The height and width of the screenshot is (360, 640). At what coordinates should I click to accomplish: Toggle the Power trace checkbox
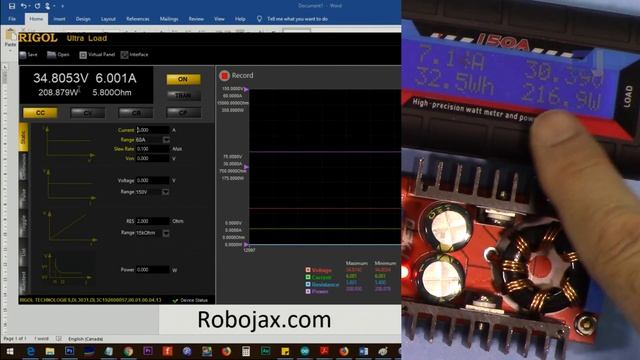click(x=308, y=291)
